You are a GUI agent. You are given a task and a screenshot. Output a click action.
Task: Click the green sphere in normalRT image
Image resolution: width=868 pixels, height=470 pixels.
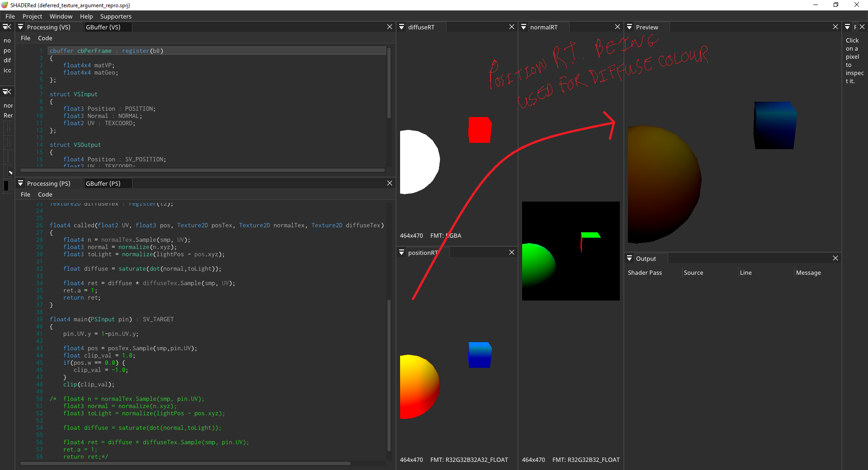coord(538,265)
